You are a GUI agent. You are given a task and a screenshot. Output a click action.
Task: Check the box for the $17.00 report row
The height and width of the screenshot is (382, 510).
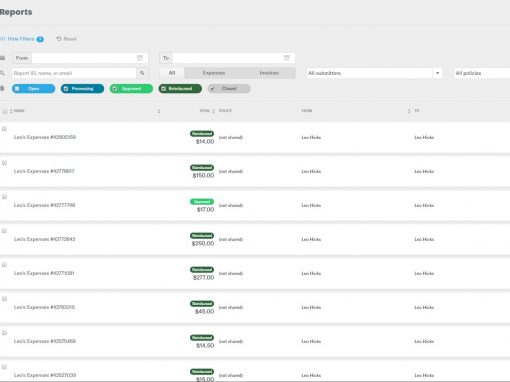4,197
